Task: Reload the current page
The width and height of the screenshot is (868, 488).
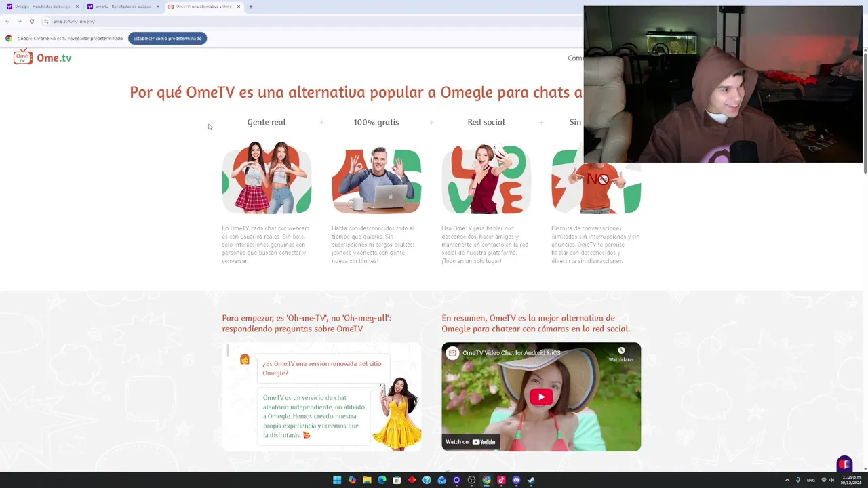Action: pyautogui.click(x=31, y=21)
